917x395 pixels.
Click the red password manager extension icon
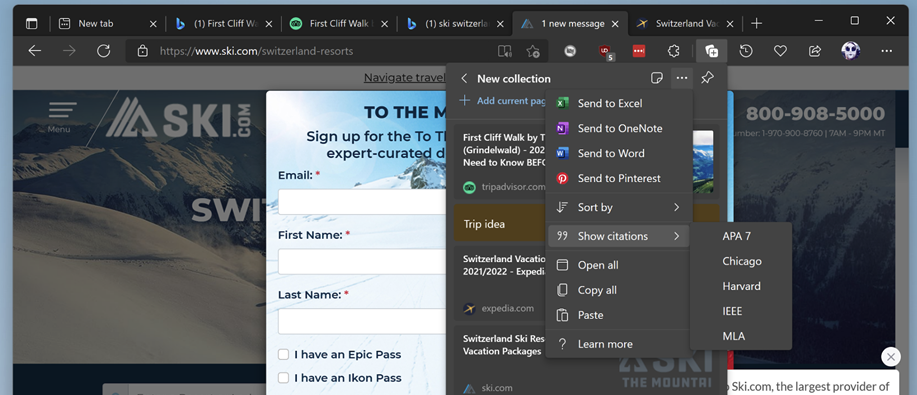[x=639, y=51]
